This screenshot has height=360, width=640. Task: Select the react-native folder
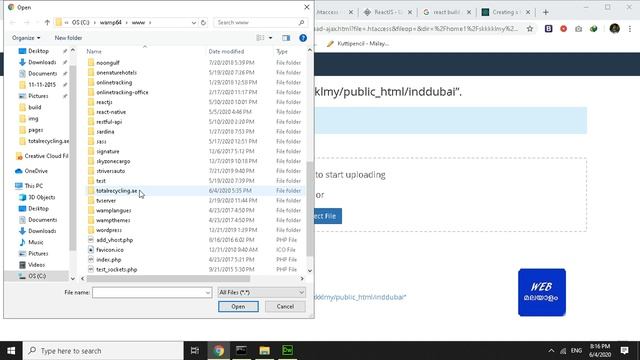111,112
